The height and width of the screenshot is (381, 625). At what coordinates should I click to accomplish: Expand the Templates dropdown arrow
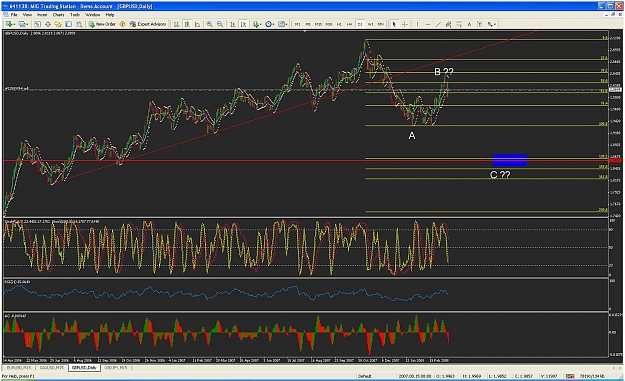pos(286,25)
